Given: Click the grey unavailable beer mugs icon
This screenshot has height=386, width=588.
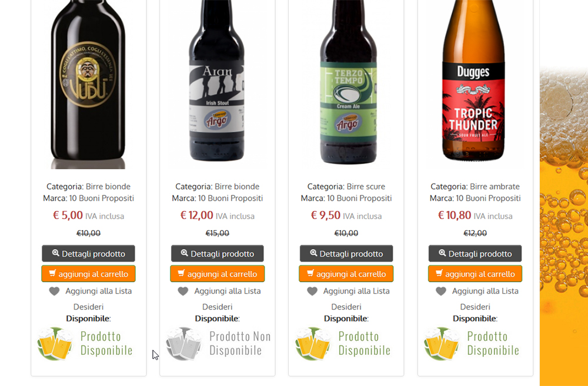Looking at the screenshot, I should (184, 344).
